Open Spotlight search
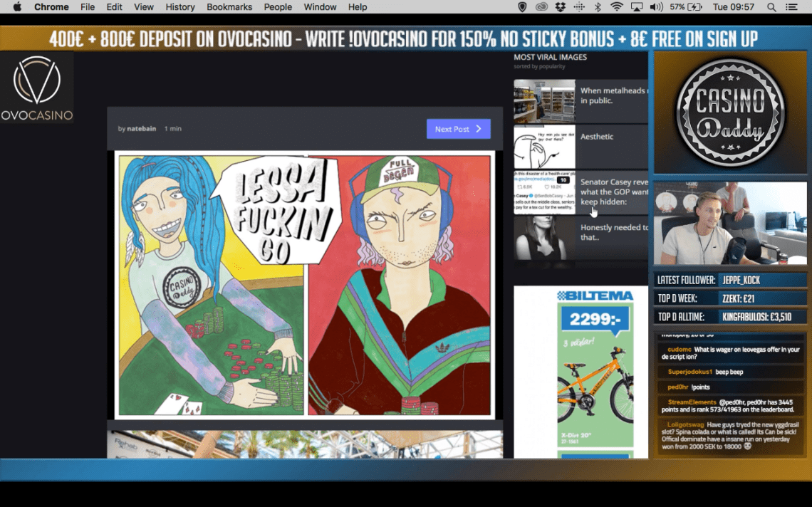The width and height of the screenshot is (812, 507). [773, 6]
